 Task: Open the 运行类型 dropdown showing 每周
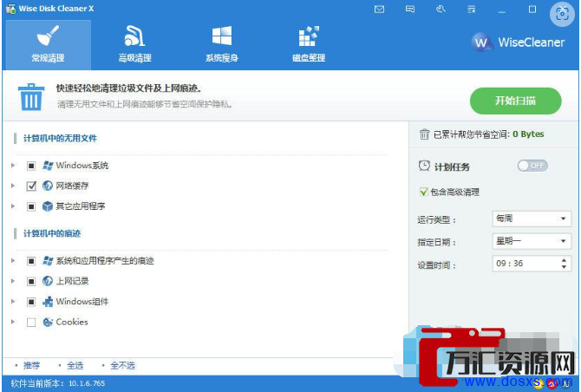[532, 219]
